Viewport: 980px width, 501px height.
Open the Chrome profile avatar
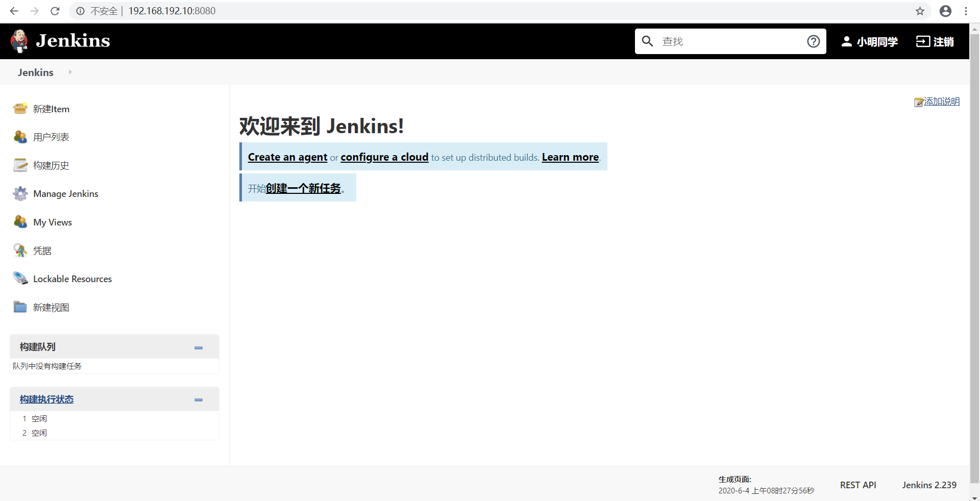tap(945, 11)
